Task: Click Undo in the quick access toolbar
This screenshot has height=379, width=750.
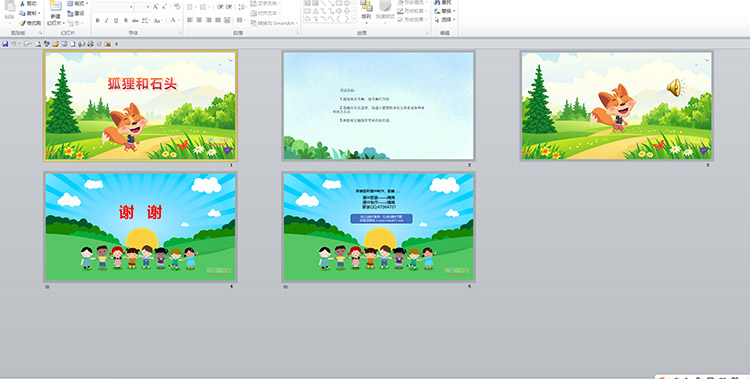Action: click(14, 44)
